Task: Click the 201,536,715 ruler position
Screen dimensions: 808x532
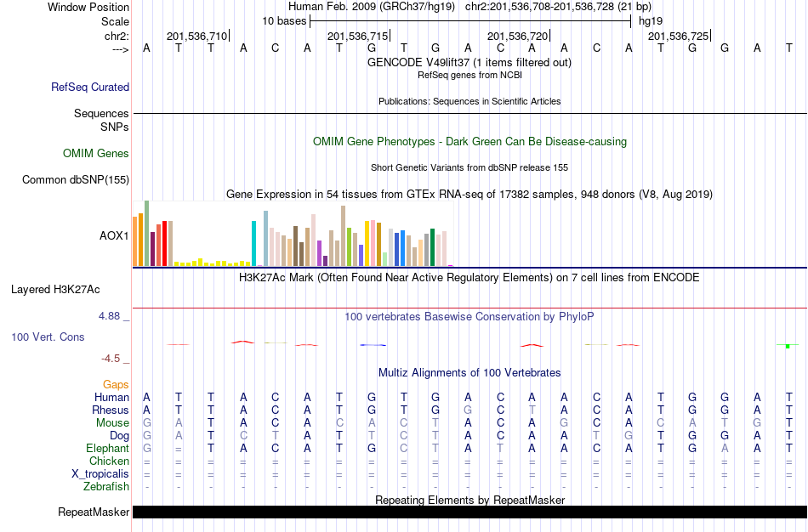Action: 357,36
